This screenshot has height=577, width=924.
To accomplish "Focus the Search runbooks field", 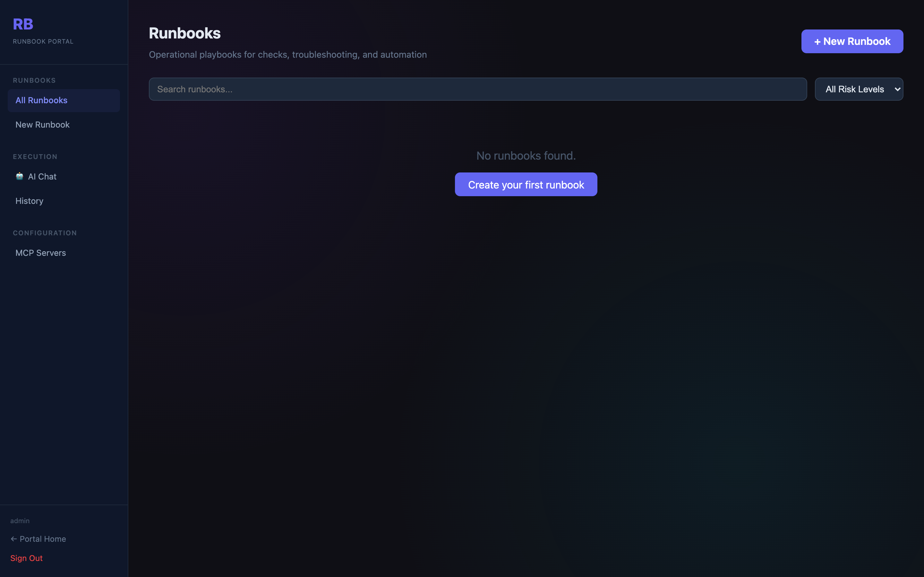I will coord(477,89).
